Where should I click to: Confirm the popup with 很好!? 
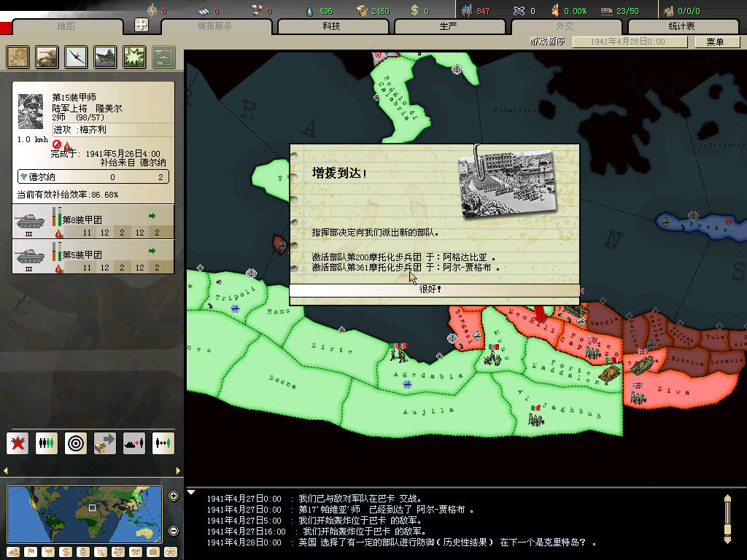click(434, 289)
